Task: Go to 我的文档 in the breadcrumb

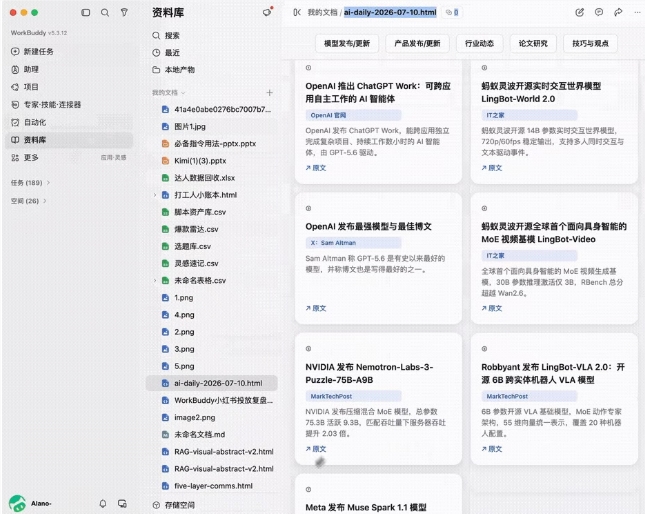Action: tap(322, 12)
